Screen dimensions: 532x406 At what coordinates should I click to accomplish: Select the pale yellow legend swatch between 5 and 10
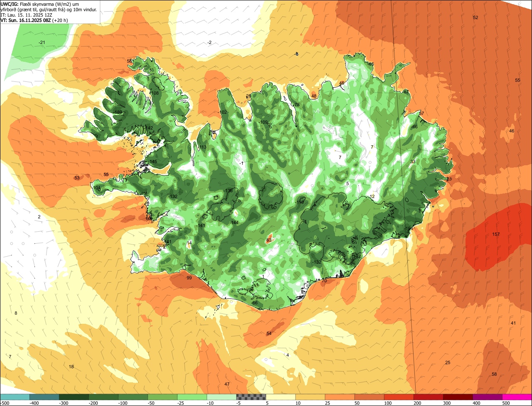pyautogui.click(x=281, y=397)
